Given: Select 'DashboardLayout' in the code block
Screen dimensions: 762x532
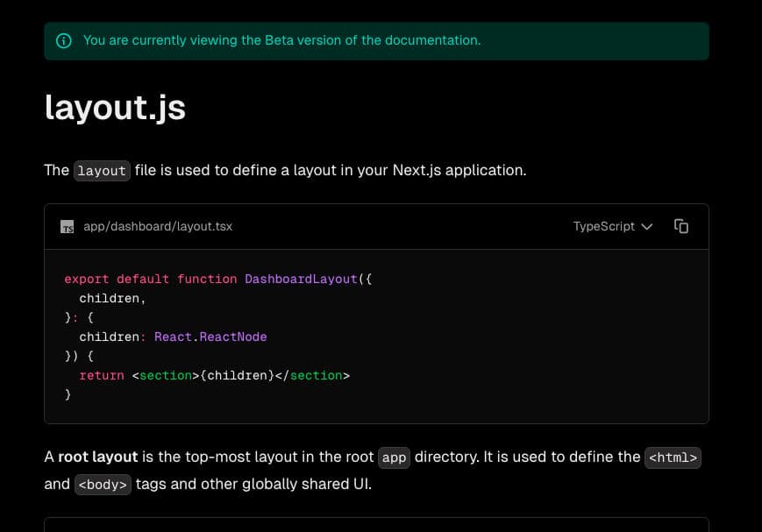Looking at the screenshot, I should click(301, 279).
